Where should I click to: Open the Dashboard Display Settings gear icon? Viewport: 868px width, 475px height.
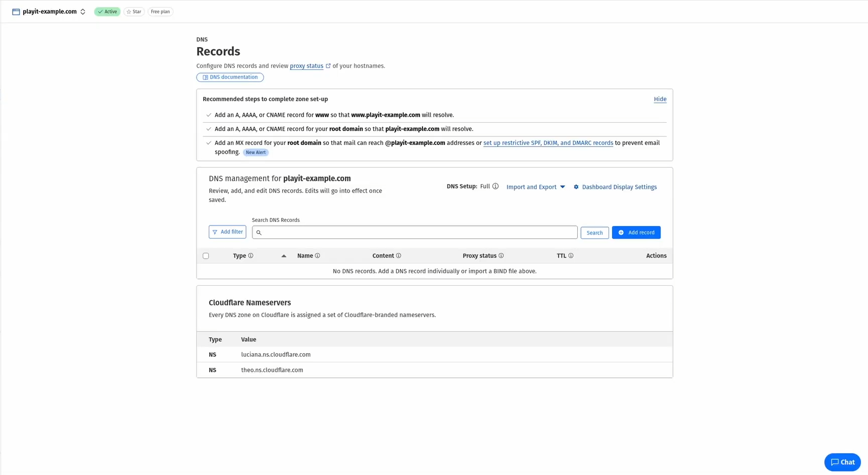point(576,187)
